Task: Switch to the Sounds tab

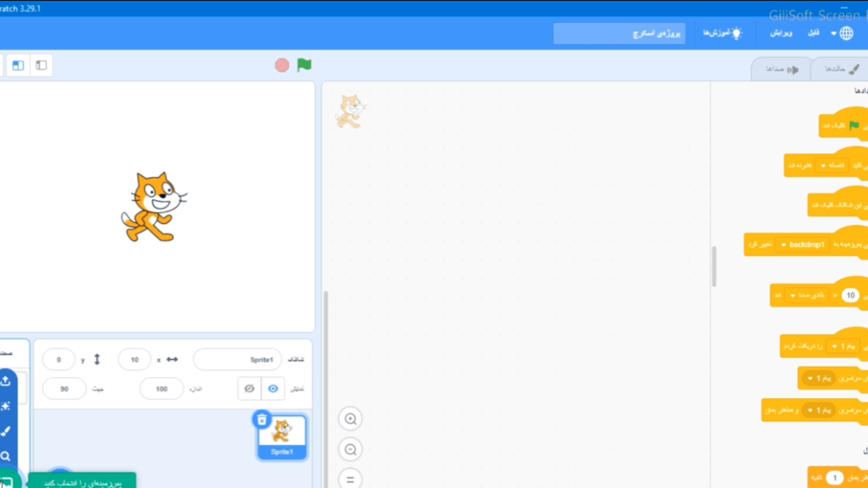Action: 782,69
